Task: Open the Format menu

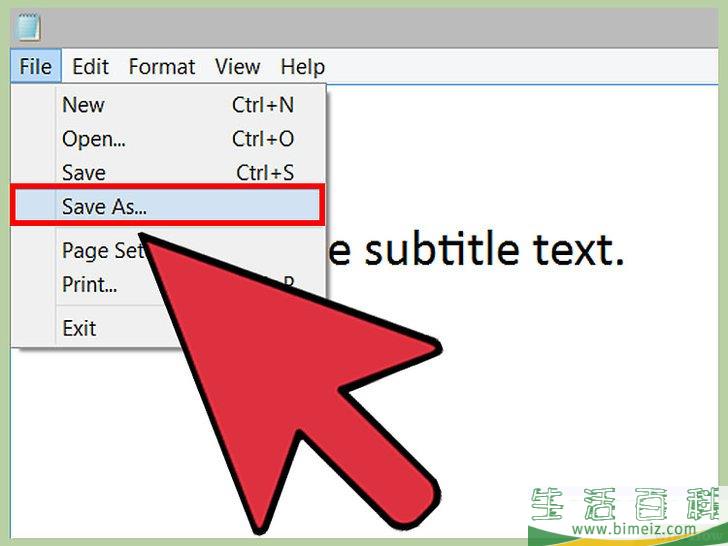Action: 162,66
